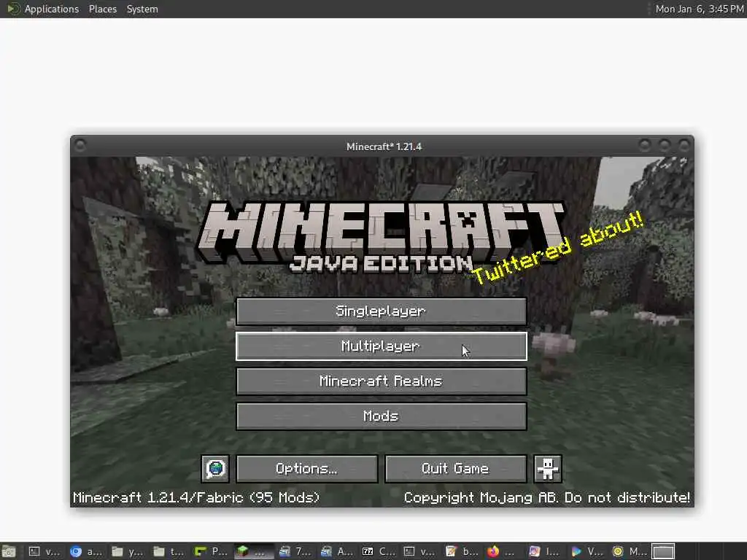Open the language settings globe icon
The width and height of the screenshot is (747, 560).
point(215,469)
